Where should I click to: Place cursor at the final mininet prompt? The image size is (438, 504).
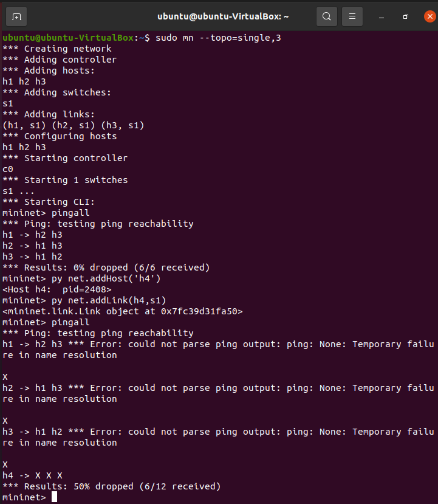point(54,497)
